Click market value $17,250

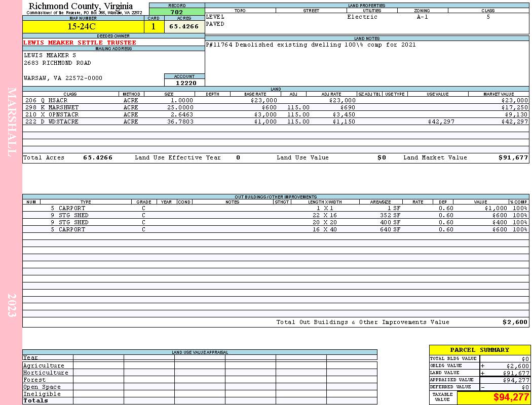515,107
